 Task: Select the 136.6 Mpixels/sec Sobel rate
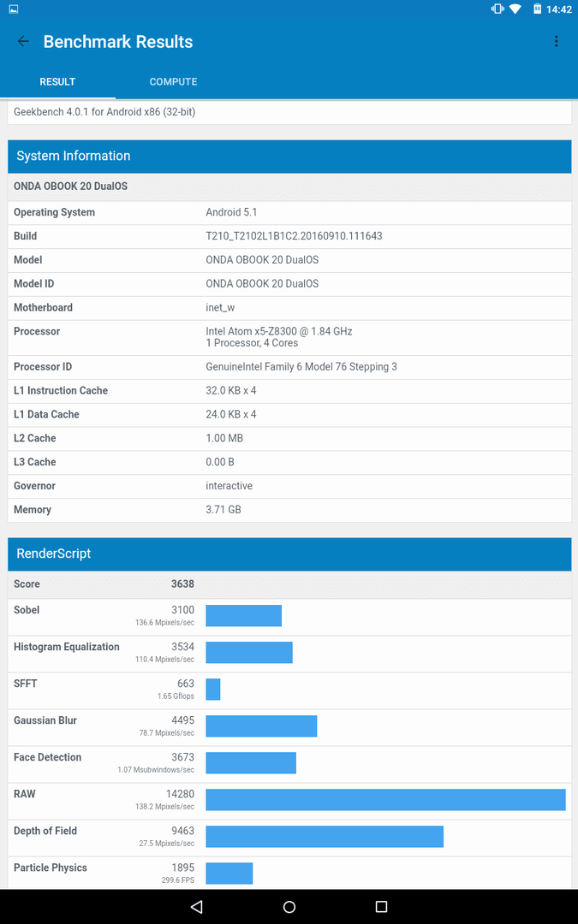tap(164, 623)
